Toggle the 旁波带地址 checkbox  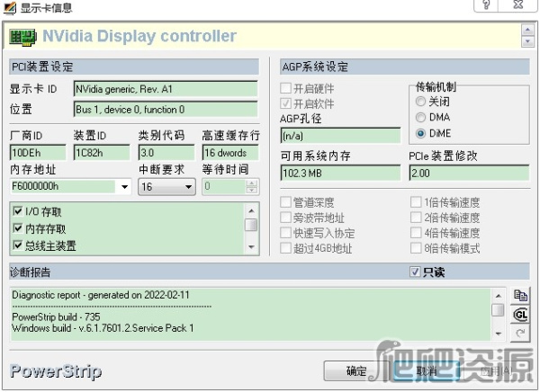click(x=285, y=218)
